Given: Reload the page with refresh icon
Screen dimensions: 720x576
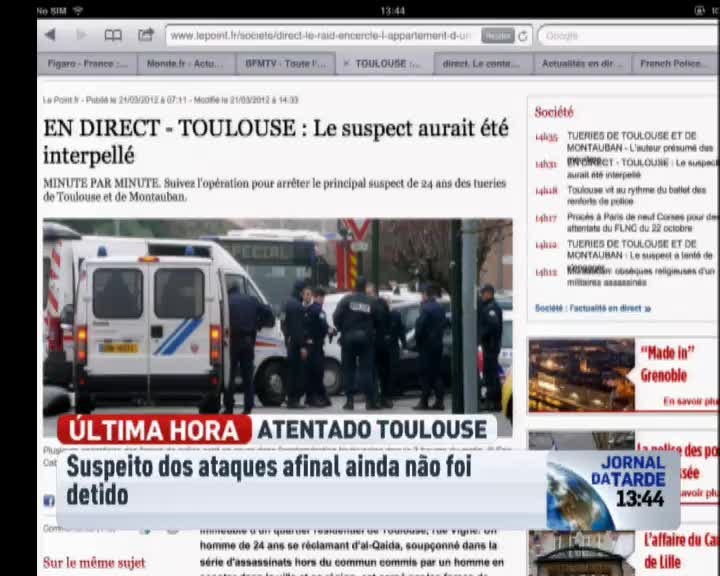Looking at the screenshot, I should coord(522,36).
